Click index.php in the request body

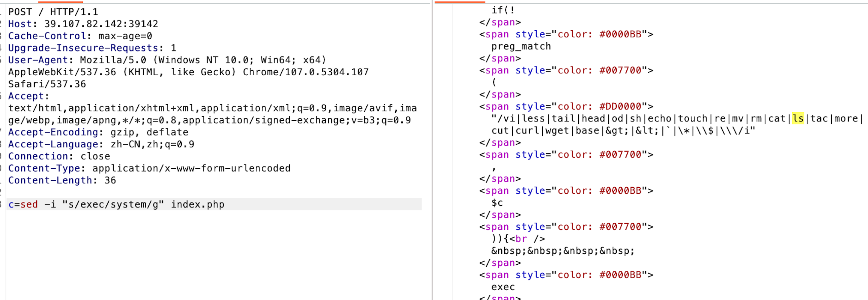pos(197,204)
